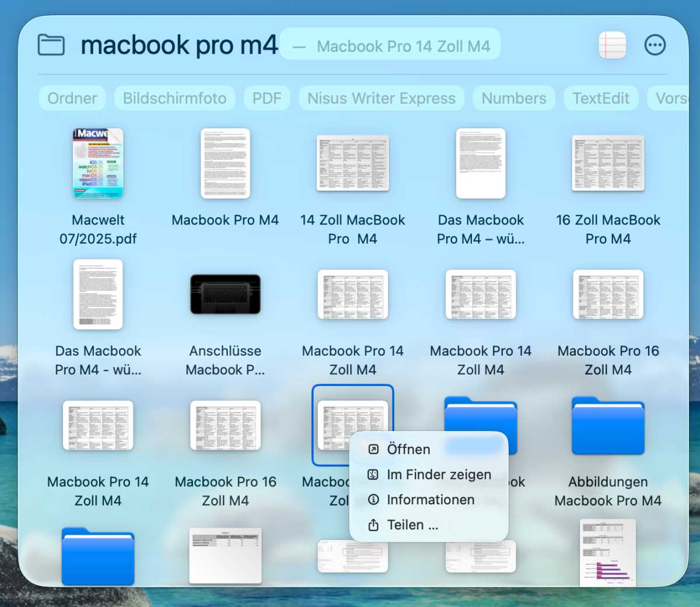Open the 'Abbildungen Macbook Pro M4' blue folder

coord(608,426)
